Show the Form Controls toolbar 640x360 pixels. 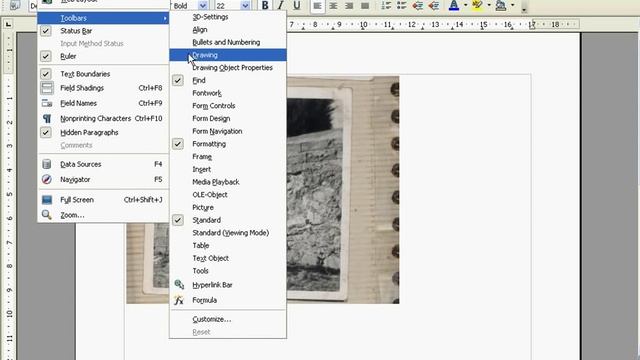pos(228,106)
